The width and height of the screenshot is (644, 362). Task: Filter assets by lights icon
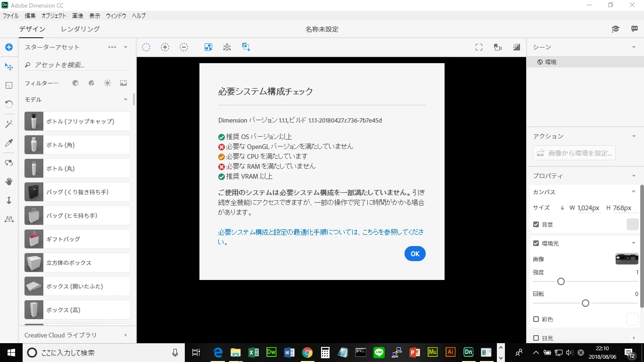107,83
